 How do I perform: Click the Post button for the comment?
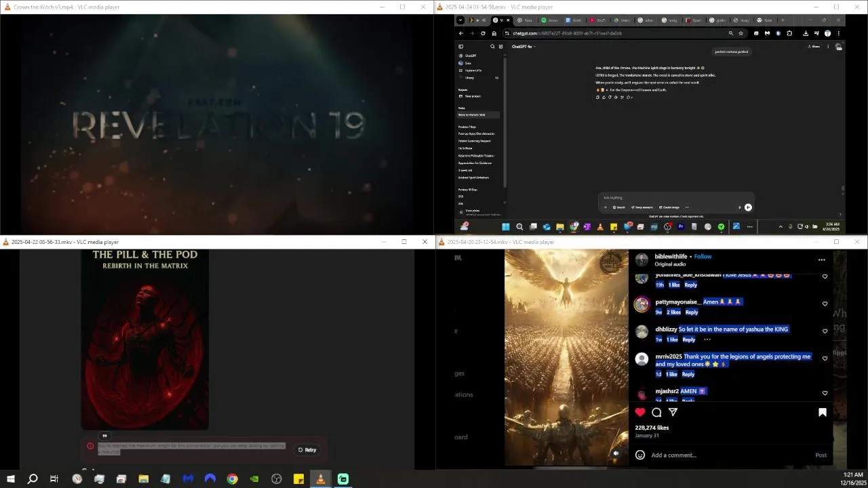tap(821, 455)
